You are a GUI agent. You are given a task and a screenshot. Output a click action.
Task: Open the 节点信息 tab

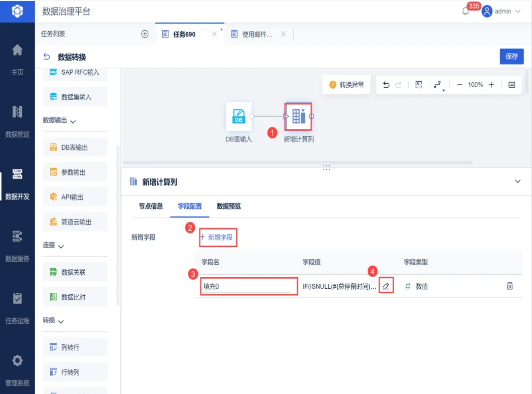(x=151, y=206)
